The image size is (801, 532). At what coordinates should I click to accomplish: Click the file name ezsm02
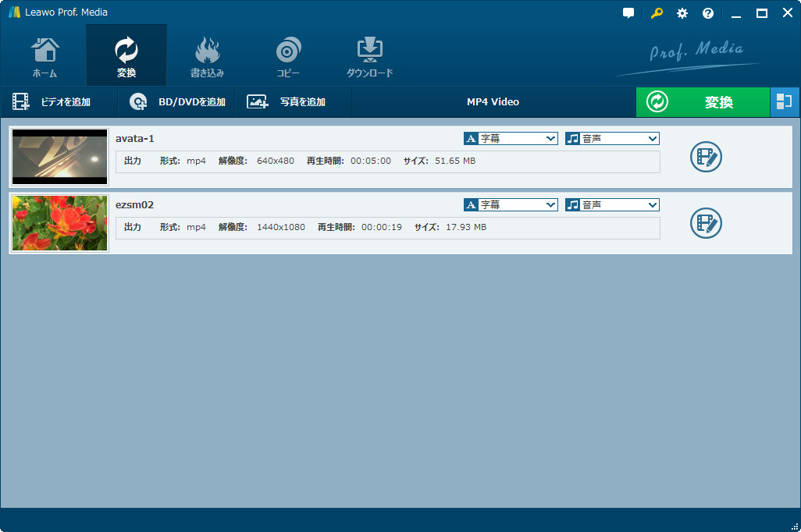coord(134,204)
